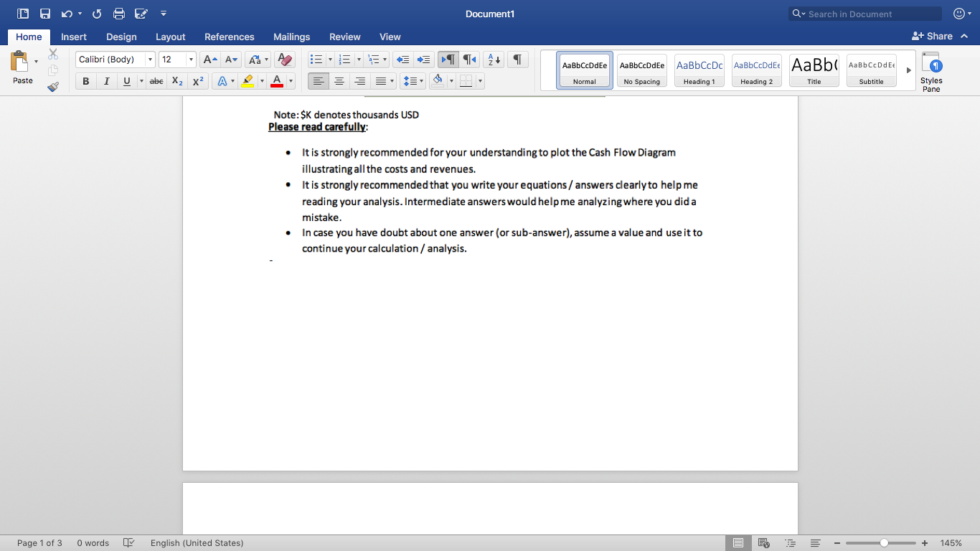This screenshot has height=551, width=980.
Task: Open the font name dropdown
Action: (151, 60)
